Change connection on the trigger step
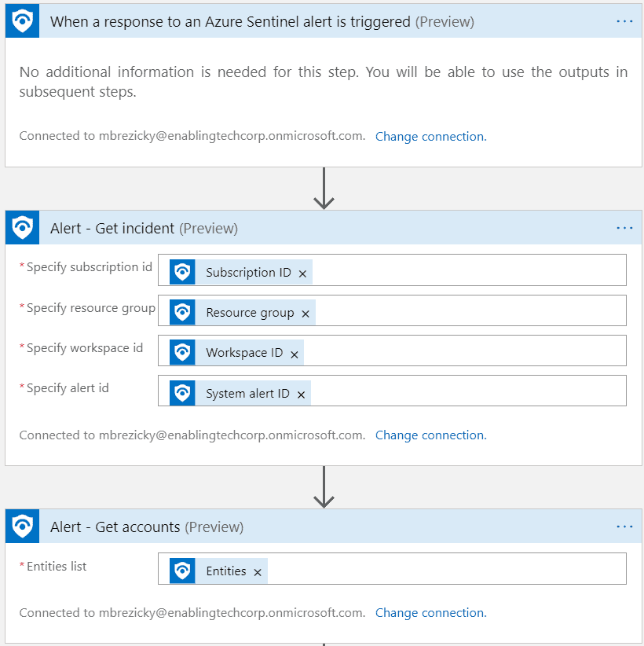 click(x=430, y=137)
